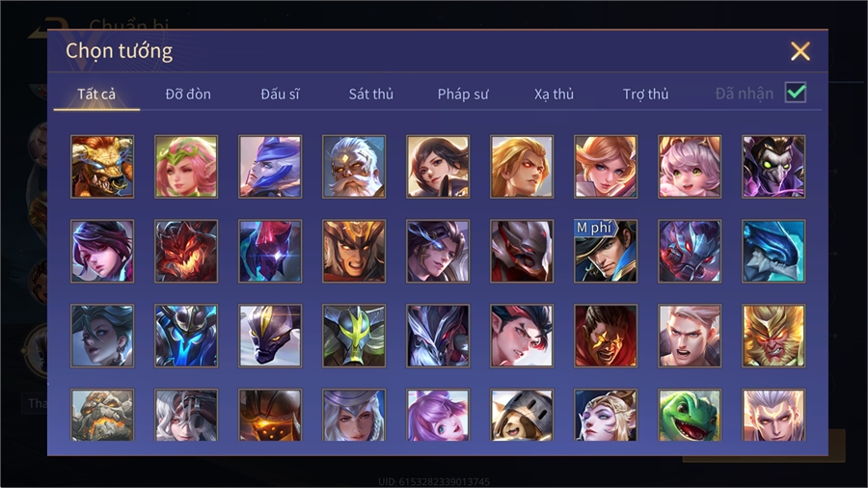Switch to the Đỡ đòn tab
The width and height of the screenshot is (868, 488).
(x=188, y=95)
